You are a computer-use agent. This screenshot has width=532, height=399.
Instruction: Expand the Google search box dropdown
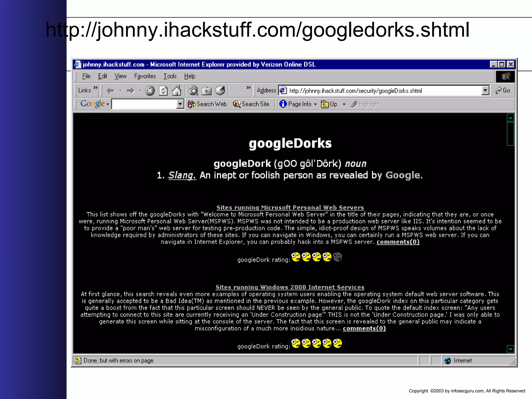(x=180, y=104)
